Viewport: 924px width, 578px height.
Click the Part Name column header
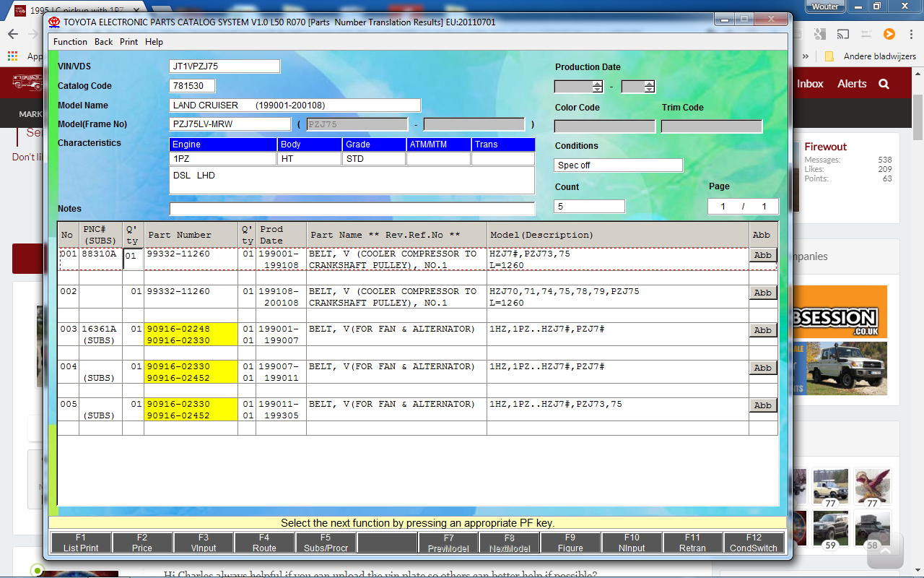pyautogui.click(x=397, y=235)
